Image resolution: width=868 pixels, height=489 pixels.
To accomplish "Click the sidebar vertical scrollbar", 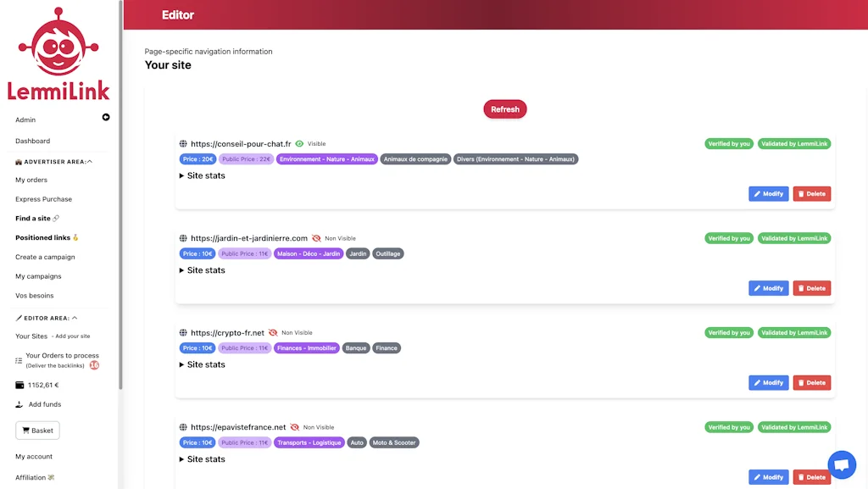I will click(x=120, y=195).
